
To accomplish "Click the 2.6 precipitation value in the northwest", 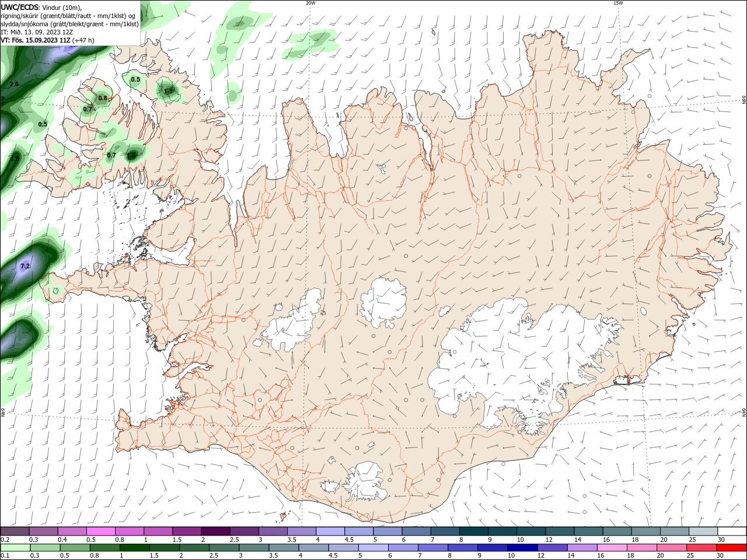I will click(14, 84).
